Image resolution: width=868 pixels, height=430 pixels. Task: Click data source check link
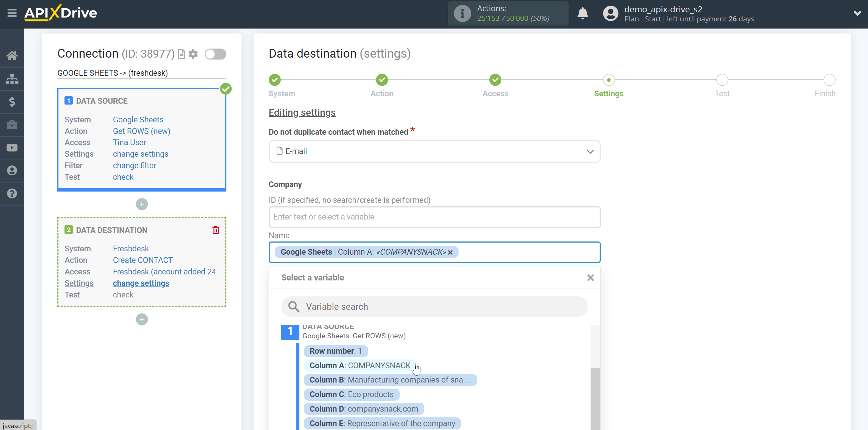[x=123, y=177]
